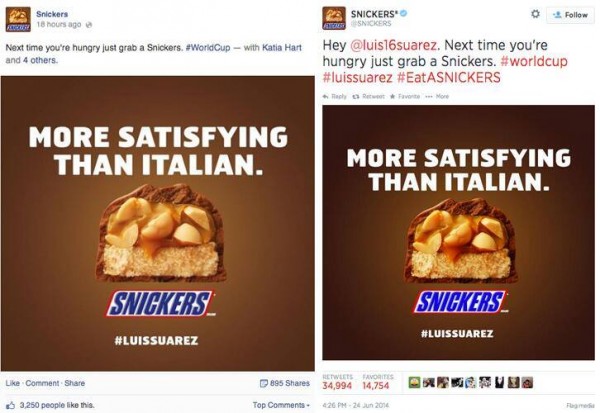The height and width of the screenshot is (413, 600).
Task: Click the Facebook thumbs-up likes icon
Action: click(11, 405)
